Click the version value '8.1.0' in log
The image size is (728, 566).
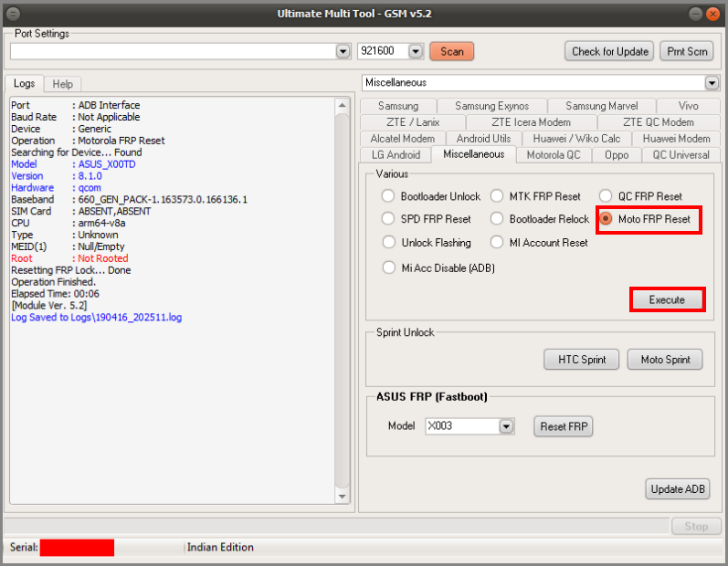point(90,176)
